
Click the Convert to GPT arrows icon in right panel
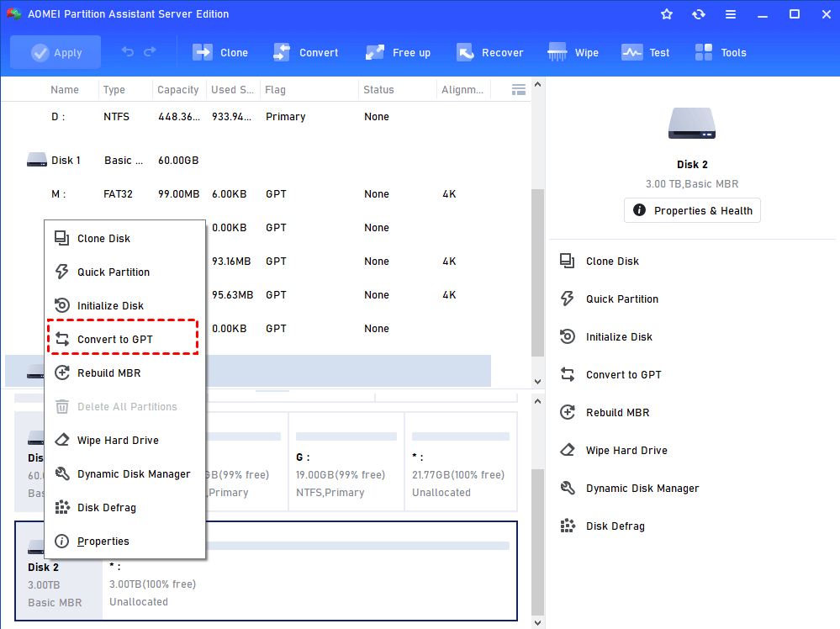point(568,374)
